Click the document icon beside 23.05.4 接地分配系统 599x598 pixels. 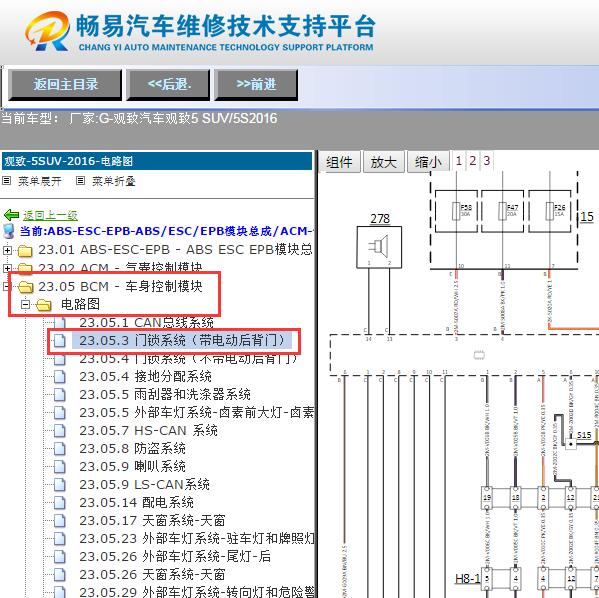pos(60,376)
